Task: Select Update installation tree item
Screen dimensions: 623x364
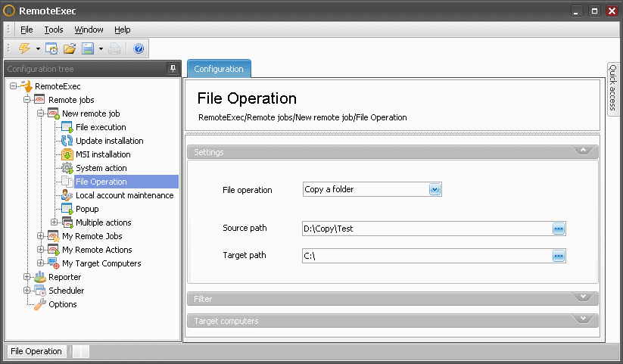Action: [110, 141]
